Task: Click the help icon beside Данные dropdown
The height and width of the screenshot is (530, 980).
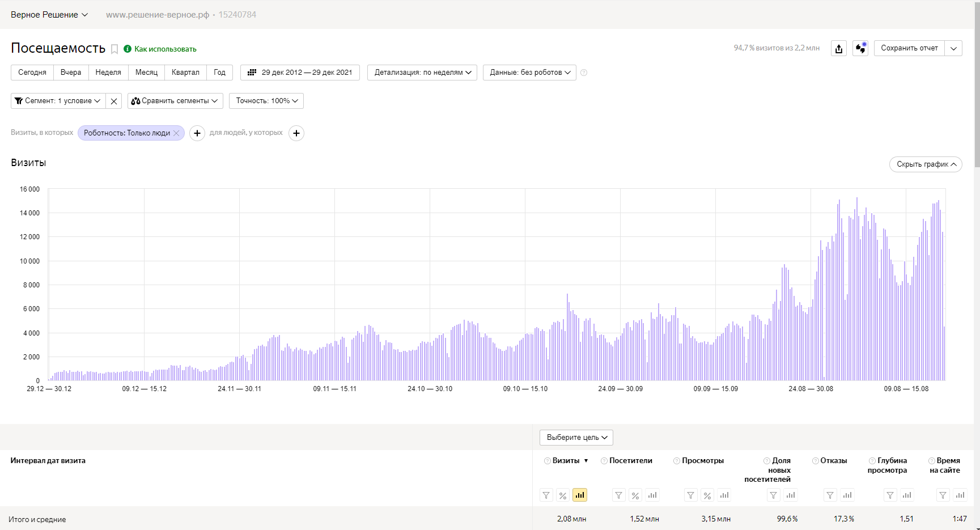Action: pos(584,73)
